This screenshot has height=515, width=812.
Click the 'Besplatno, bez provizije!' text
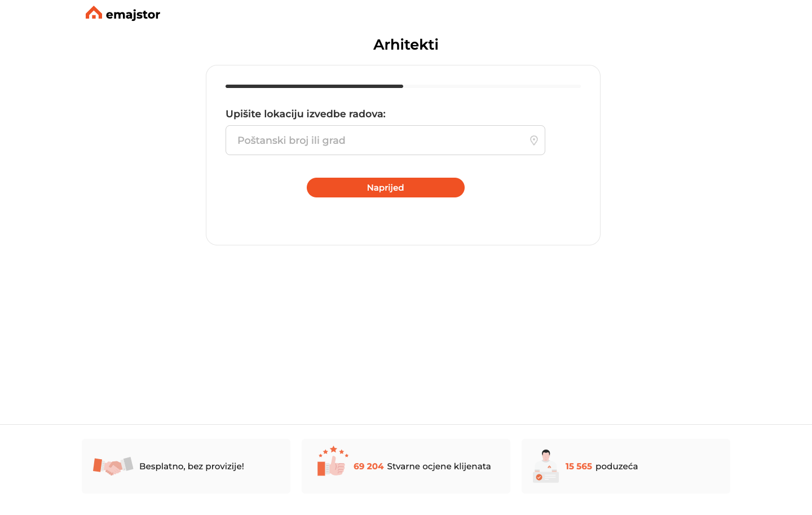pyautogui.click(x=192, y=466)
